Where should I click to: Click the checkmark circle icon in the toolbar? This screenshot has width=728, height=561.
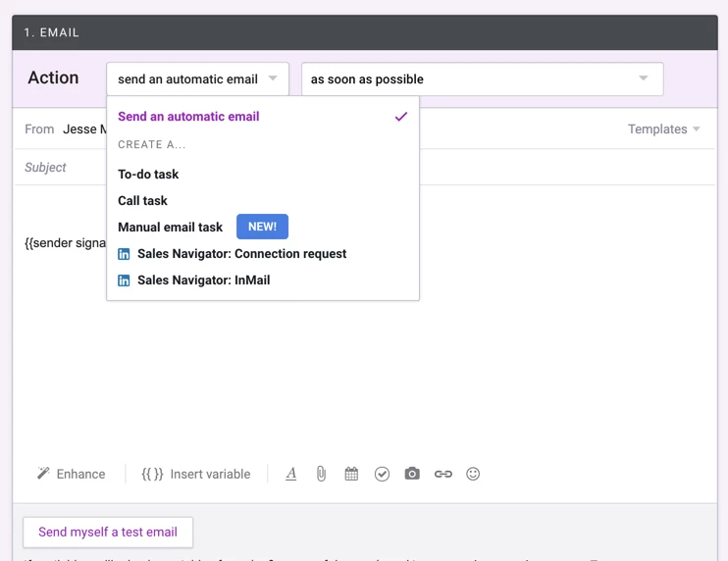[382, 474]
